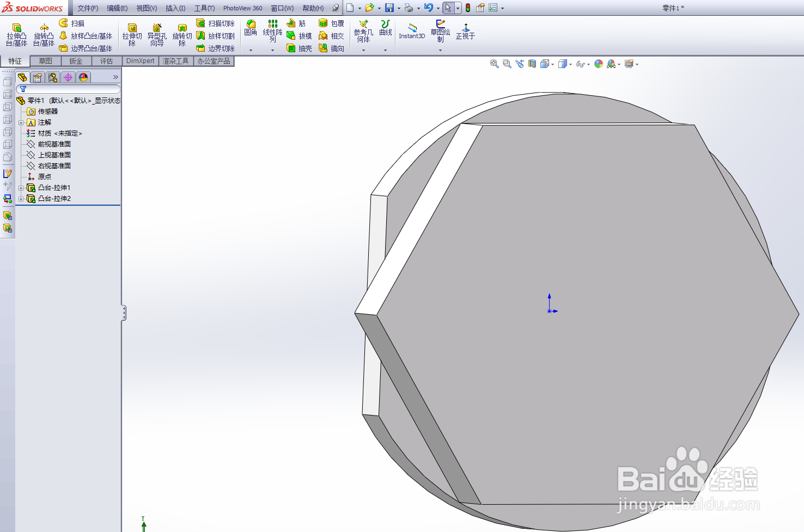Select the 旋转凸台/基体 revolve boss tool
804x532 pixels.
[44, 35]
